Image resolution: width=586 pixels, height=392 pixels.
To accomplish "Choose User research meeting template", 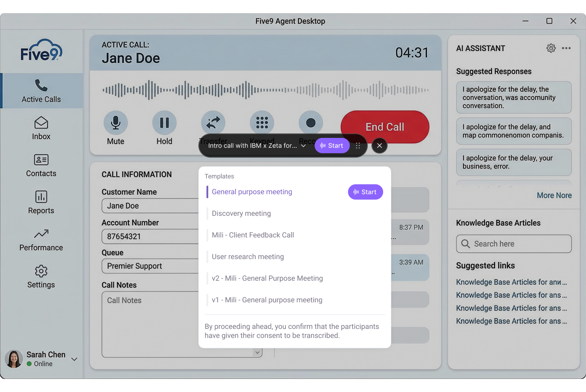I will 248,257.
